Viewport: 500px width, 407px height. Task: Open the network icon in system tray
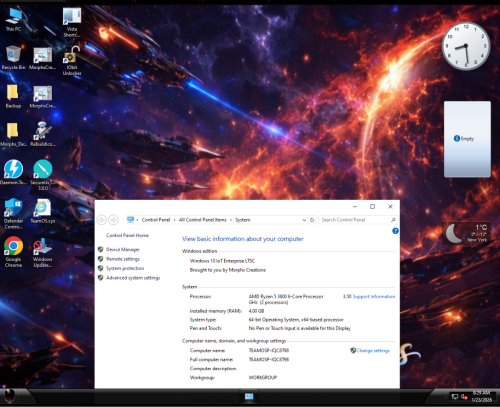(454, 397)
